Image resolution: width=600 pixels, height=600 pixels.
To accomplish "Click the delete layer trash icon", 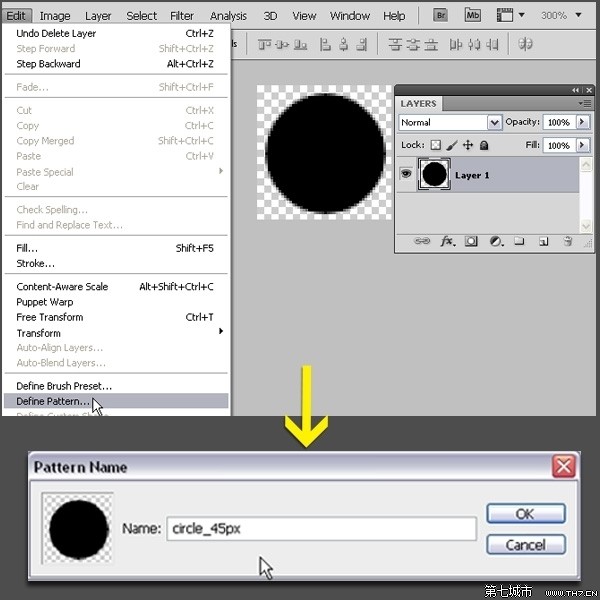I will coord(567,241).
